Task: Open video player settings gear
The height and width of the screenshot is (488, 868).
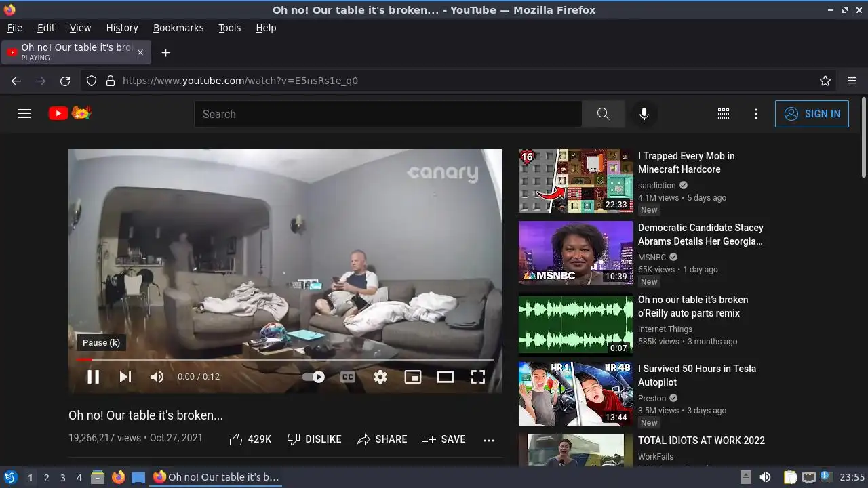Action: pyautogui.click(x=380, y=377)
